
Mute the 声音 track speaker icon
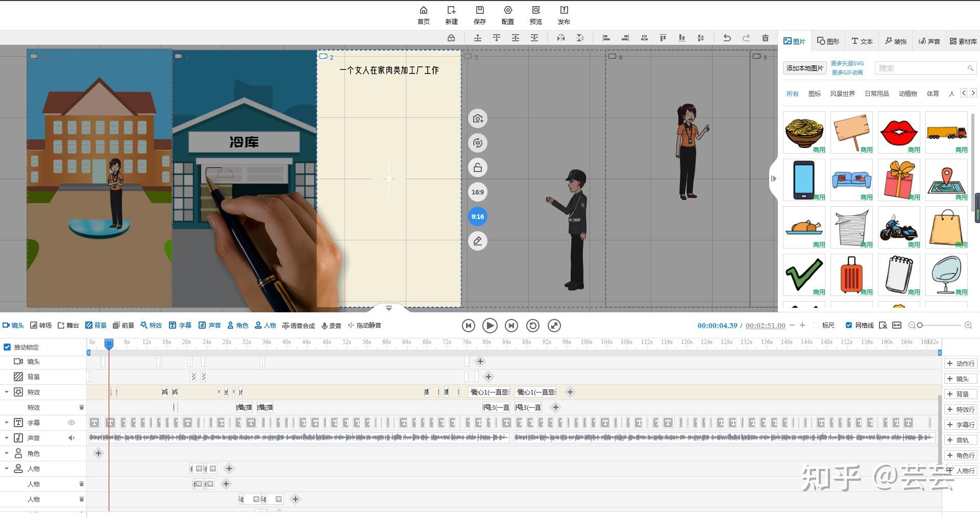click(71, 438)
